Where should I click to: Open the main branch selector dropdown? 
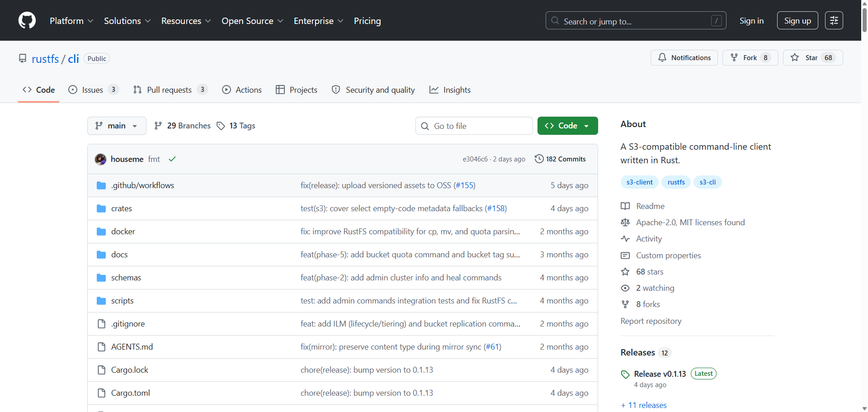click(x=117, y=126)
